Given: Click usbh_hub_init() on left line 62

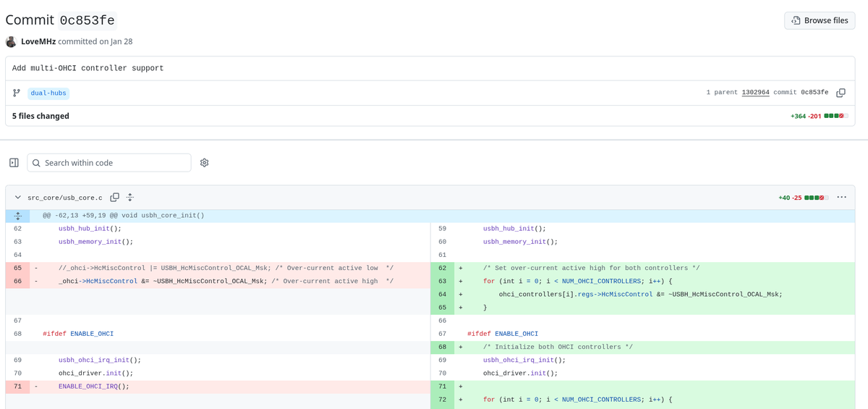Looking at the screenshot, I should click(90, 229).
